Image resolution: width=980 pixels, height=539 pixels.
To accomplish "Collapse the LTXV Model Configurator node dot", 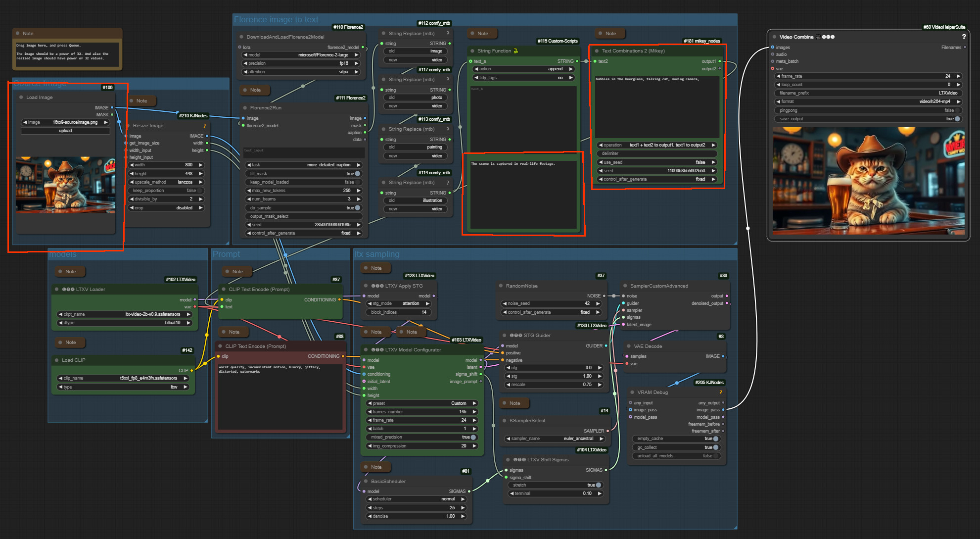I will coord(366,349).
